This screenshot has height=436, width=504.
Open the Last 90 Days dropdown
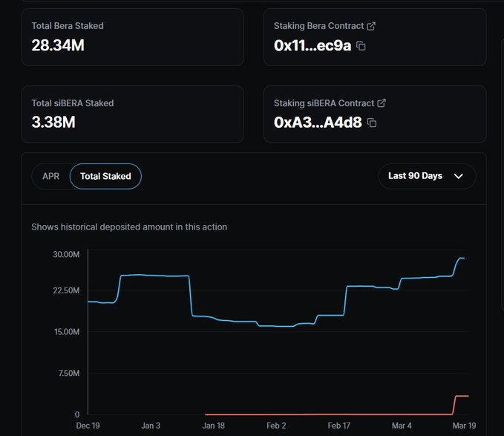point(427,176)
